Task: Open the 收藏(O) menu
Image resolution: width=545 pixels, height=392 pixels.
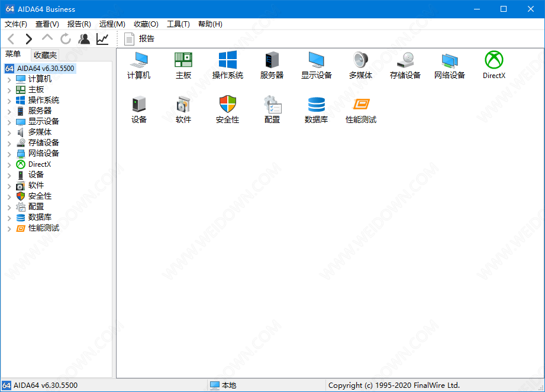Action: (146, 24)
